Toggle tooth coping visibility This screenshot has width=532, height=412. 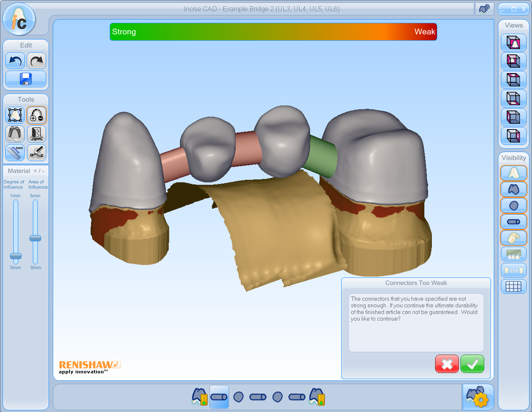[514, 173]
